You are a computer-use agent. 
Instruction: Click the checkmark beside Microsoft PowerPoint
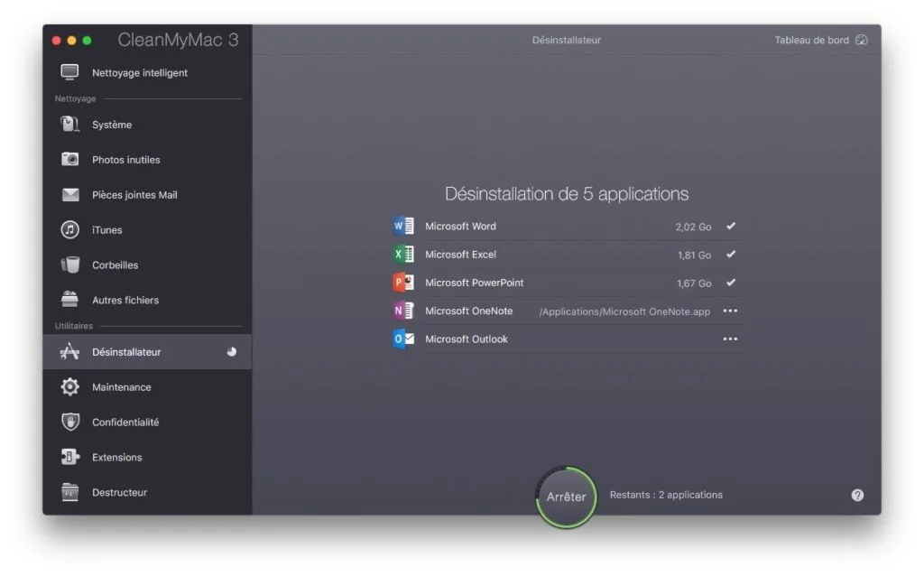[x=731, y=283]
